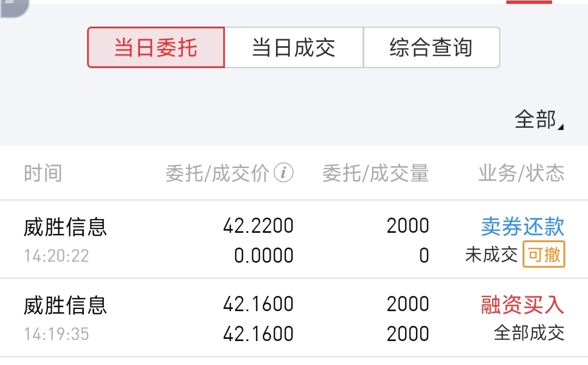
Task: Open the 当日成交 tab
Action: click(293, 48)
